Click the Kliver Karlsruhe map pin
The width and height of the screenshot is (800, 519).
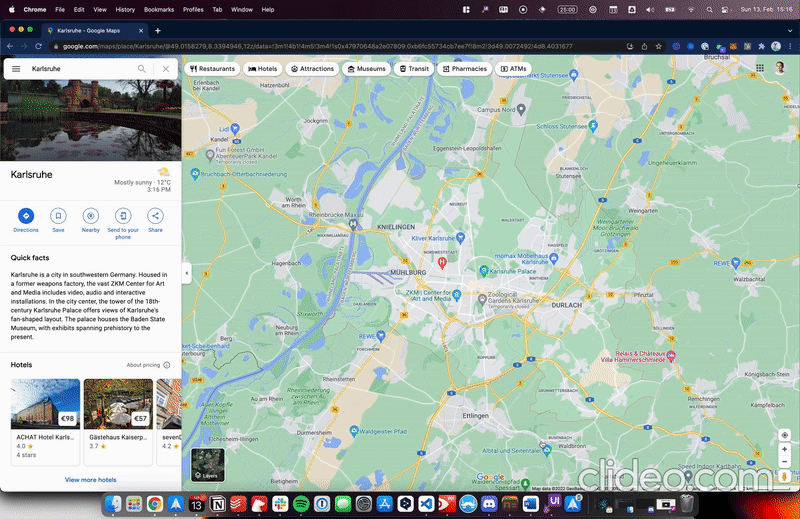(x=460, y=237)
